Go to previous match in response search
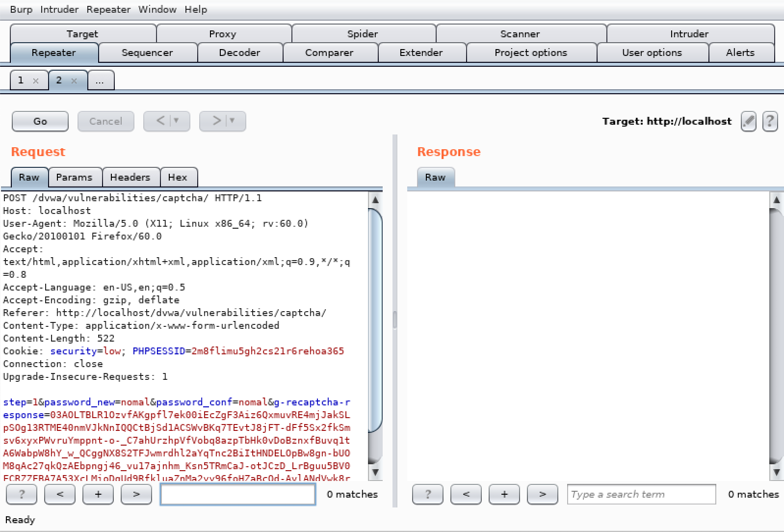Viewport: 784px width, 532px height. point(466,494)
